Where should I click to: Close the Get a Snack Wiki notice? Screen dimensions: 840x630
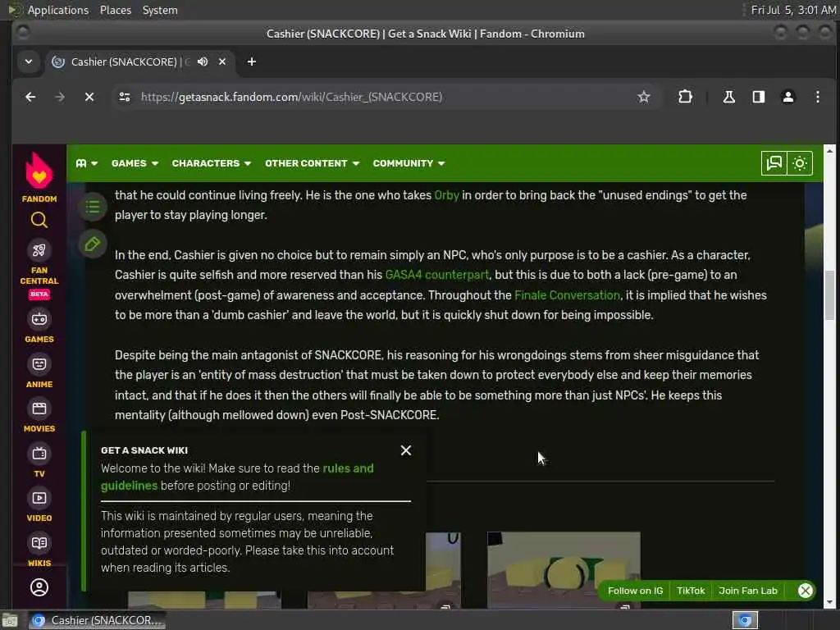[406, 450]
